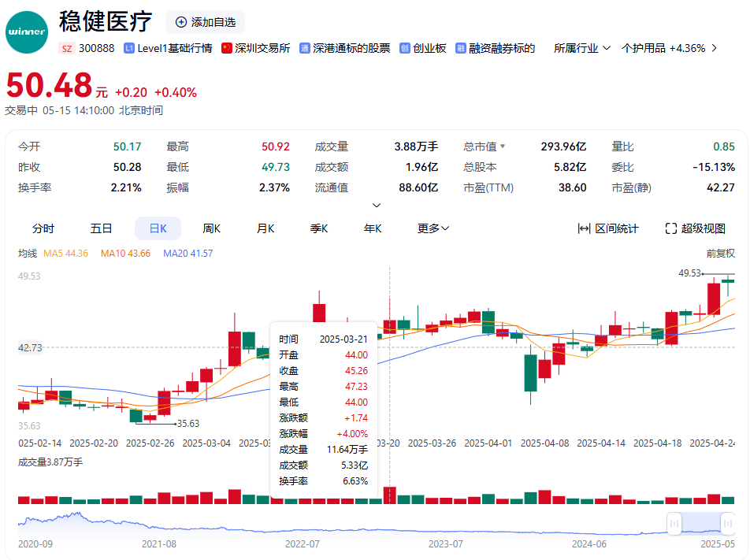Image resolution: width=750 pixels, height=560 pixels.
Task: Expand more stock data with chevron
Action: (377, 206)
